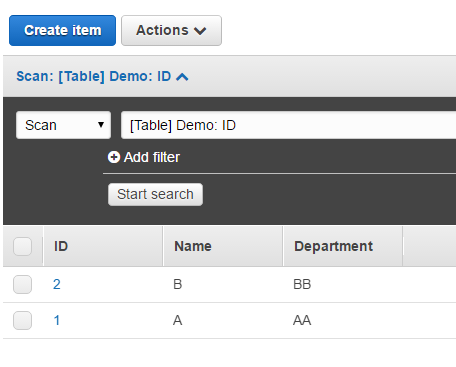Open the [Table] Demo: ID selector
This screenshot has width=456, height=367.
click(288, 125)
